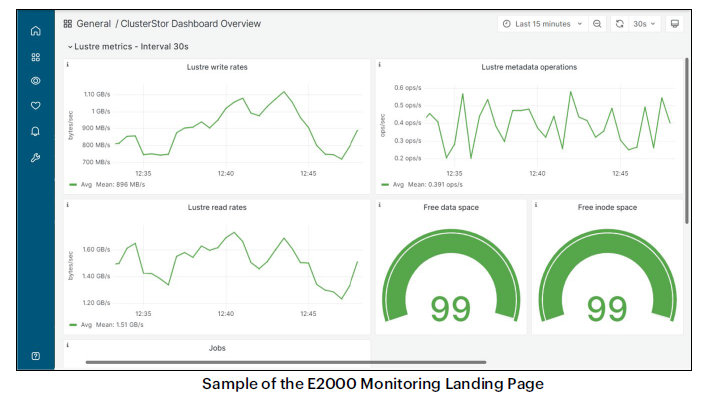Open the alerts bell icon in sidebar
Image resolution: width=706 pixels, height=397 pixels.
[x=36, y=131]
